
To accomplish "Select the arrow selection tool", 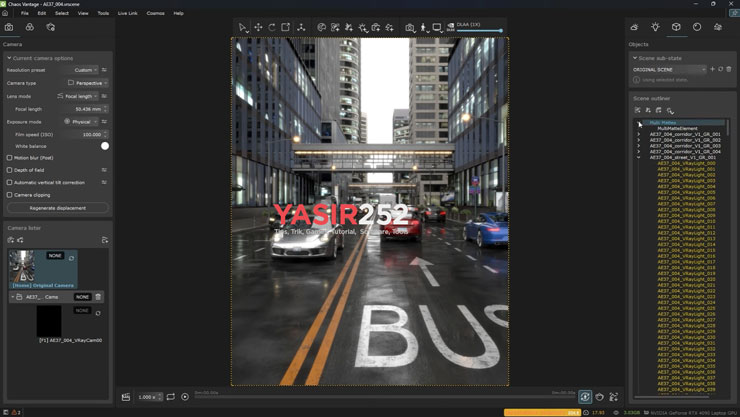I will pyautogui.click(x=243, y=28).
